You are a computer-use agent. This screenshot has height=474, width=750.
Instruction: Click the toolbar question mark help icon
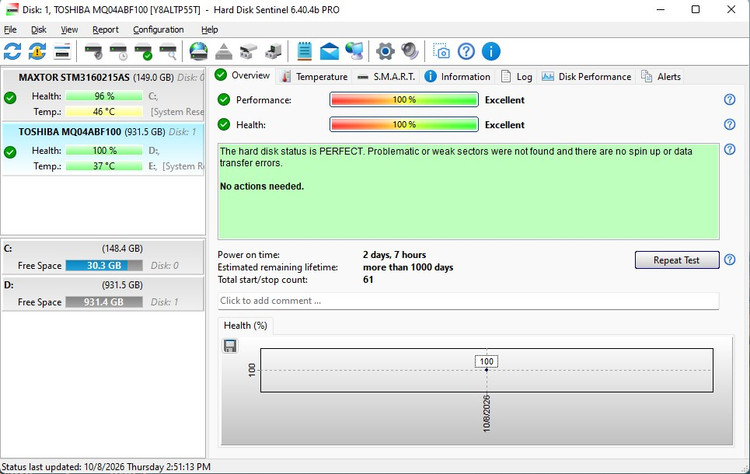(466, 51)
